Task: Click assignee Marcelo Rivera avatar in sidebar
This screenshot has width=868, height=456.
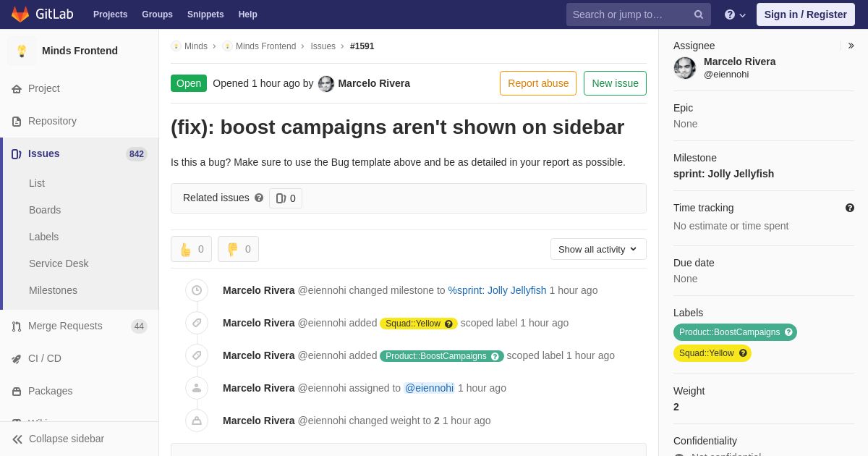Action: pos(685,68)
